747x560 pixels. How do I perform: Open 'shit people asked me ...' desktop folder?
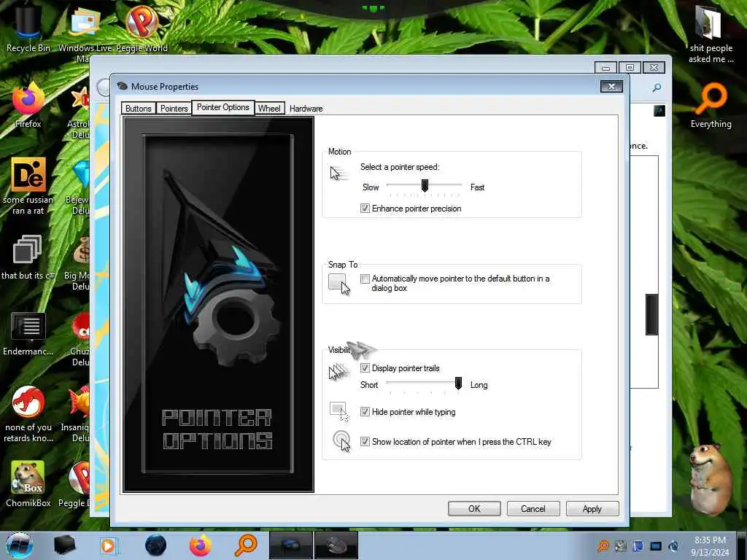[x=711, y=34]
